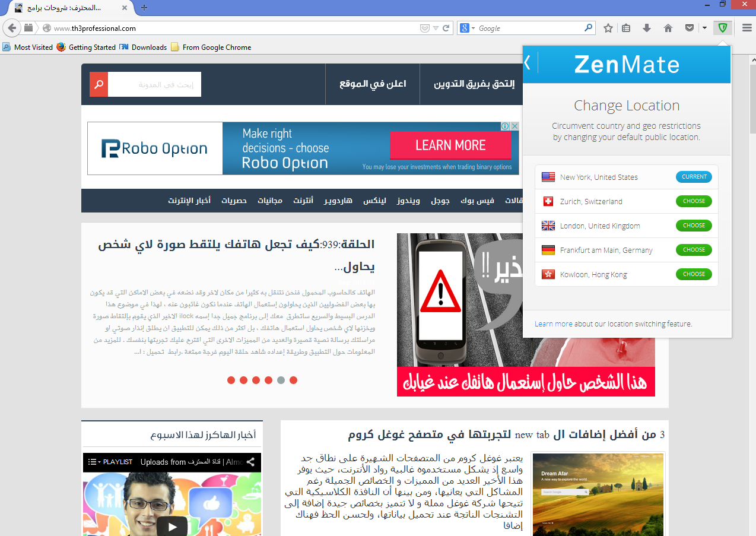Viewport: 756px width, 536px height.
Task: Click the اعلن في الموقع header link
Action: (x=373, y=84)
